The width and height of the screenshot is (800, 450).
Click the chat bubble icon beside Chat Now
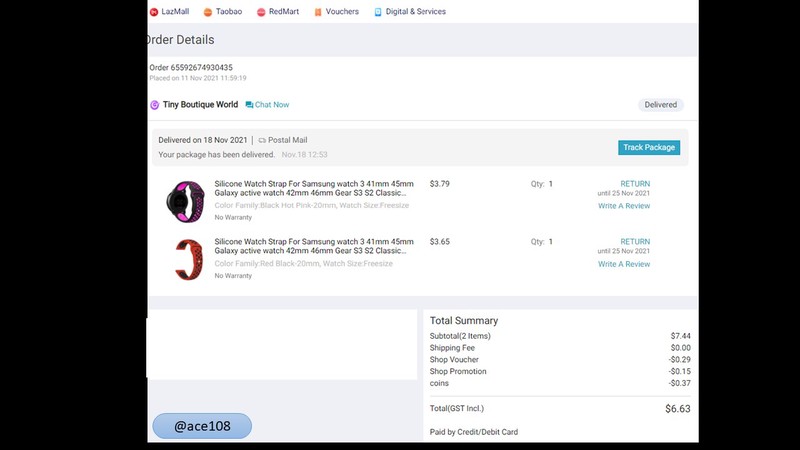pyautogui.click(x=249, y=105)
